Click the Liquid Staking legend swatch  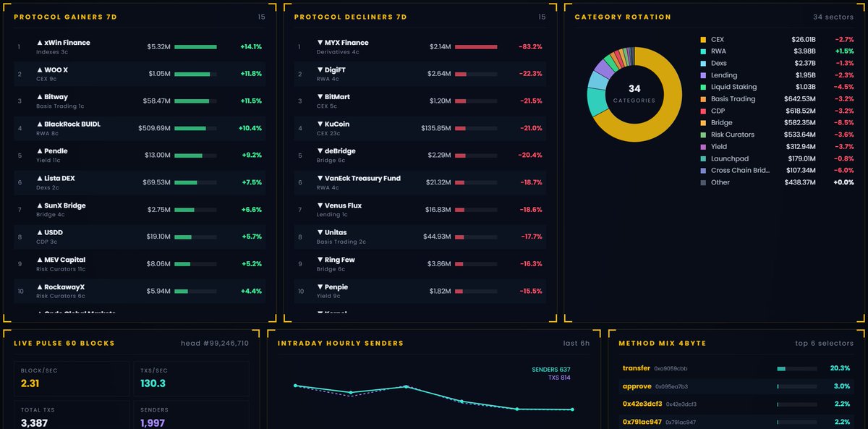click(702, 87)
